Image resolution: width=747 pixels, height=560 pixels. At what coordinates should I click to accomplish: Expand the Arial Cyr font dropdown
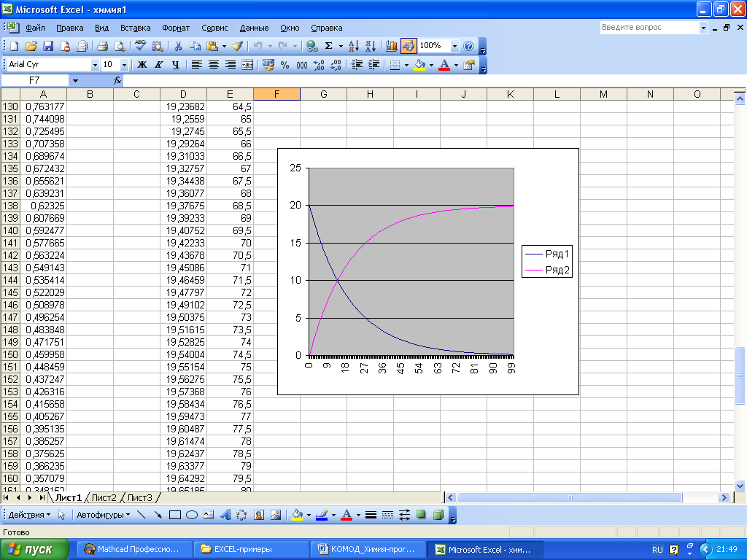click(95, 65)
